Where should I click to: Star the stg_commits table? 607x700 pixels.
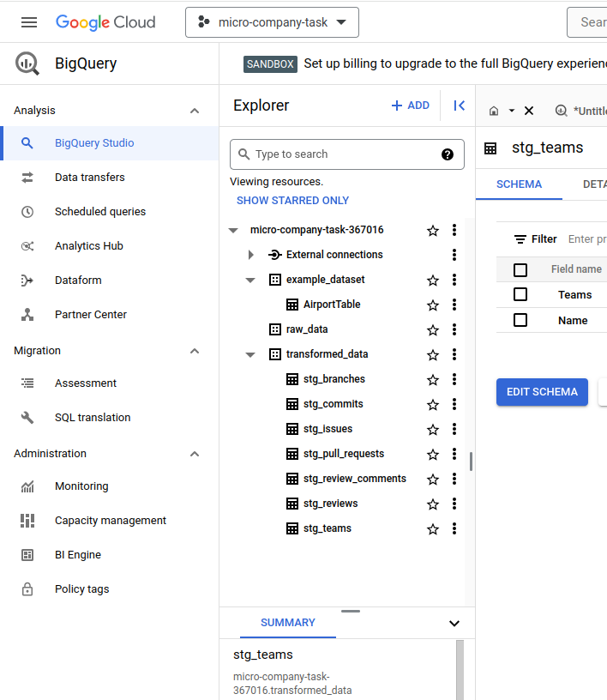click(432, 403)
